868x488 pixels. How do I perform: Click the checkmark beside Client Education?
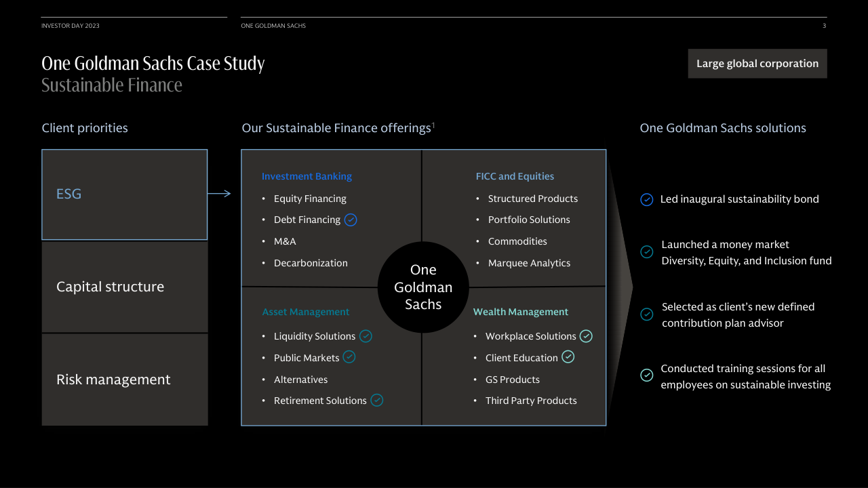coord(568,357)
